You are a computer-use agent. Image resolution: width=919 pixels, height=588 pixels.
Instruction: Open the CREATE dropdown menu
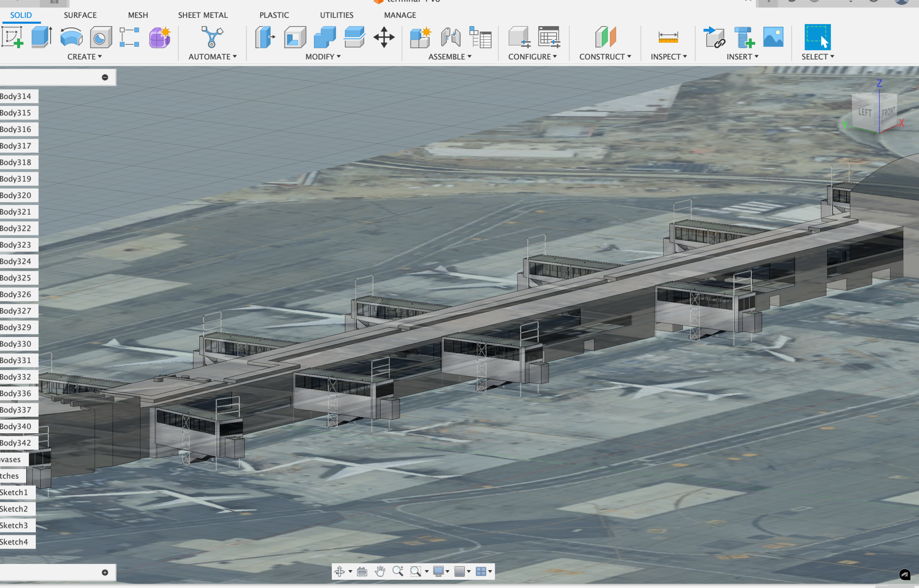[x=85, y=57]
